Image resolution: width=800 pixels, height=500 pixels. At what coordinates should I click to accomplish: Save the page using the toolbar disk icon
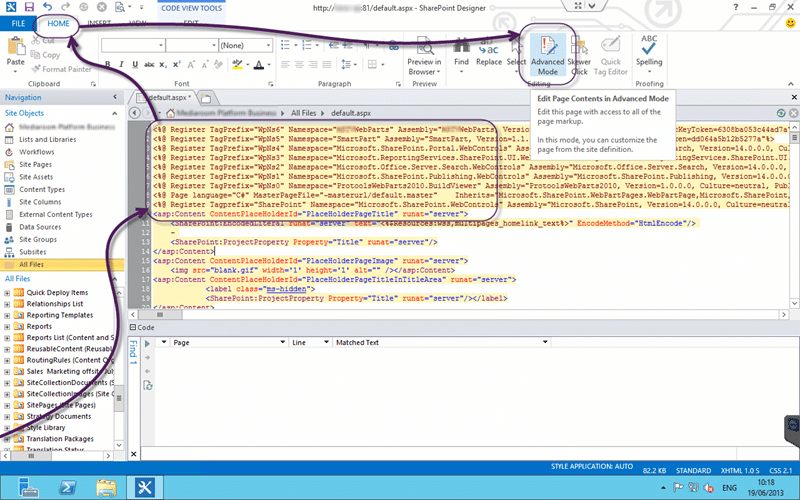(x=29, y=7)
